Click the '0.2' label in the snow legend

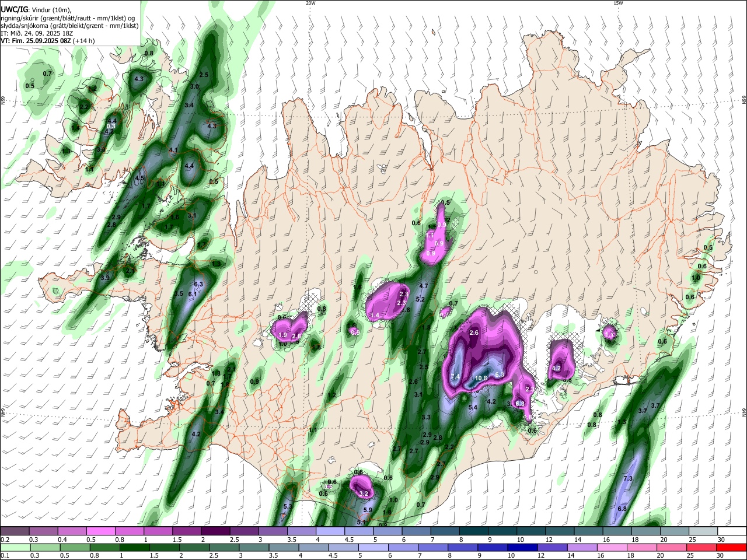coord(5,540)
